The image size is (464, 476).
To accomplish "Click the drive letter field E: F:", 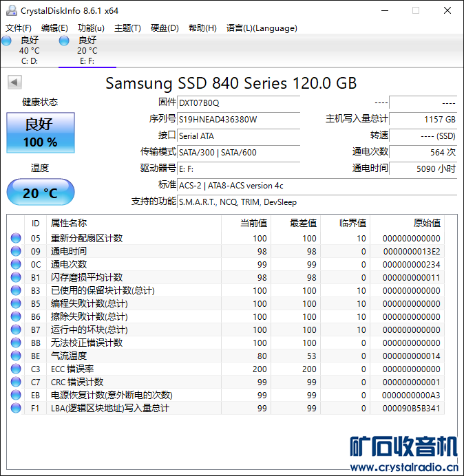I will tap(238, 169).
